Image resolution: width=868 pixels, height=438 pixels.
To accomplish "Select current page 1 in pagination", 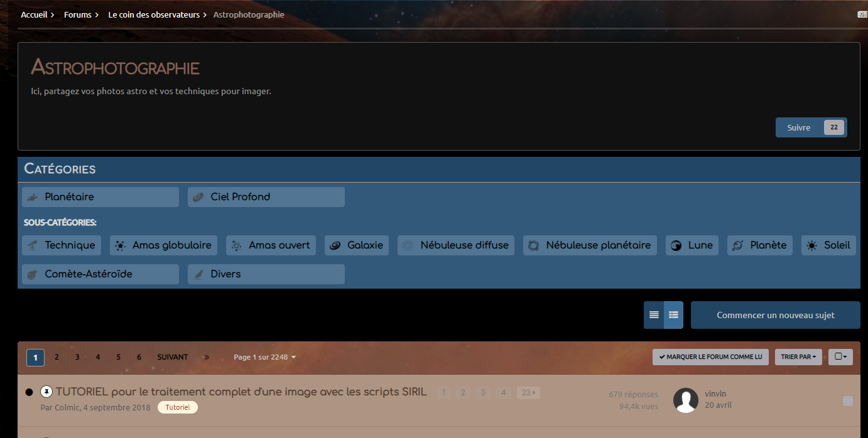I will click(35, 358).
